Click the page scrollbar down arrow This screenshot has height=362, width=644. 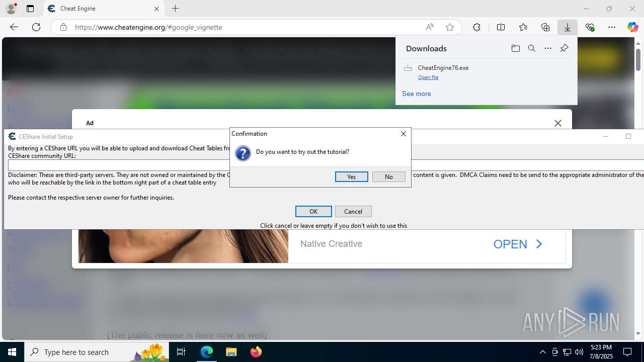(x=638, y=333)
